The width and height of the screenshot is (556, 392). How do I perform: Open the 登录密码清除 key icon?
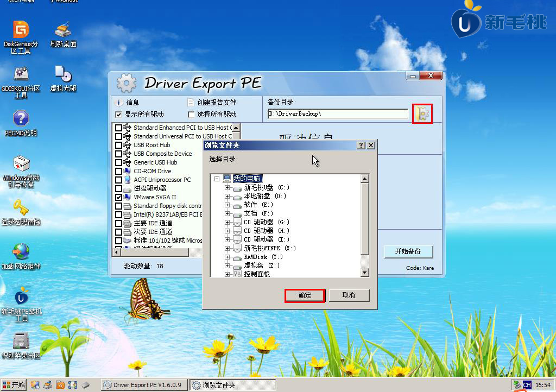21,212
